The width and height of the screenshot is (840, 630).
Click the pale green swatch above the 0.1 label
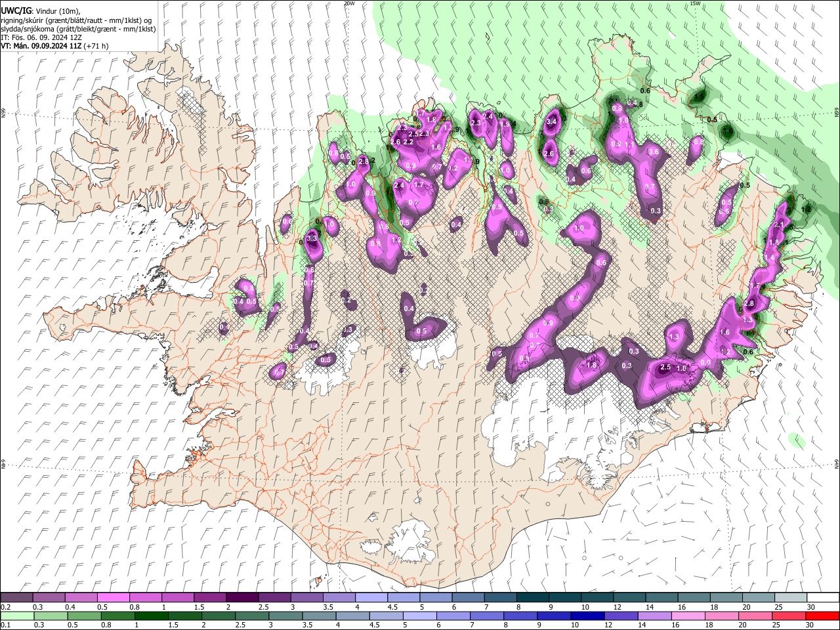coord(17,616)
